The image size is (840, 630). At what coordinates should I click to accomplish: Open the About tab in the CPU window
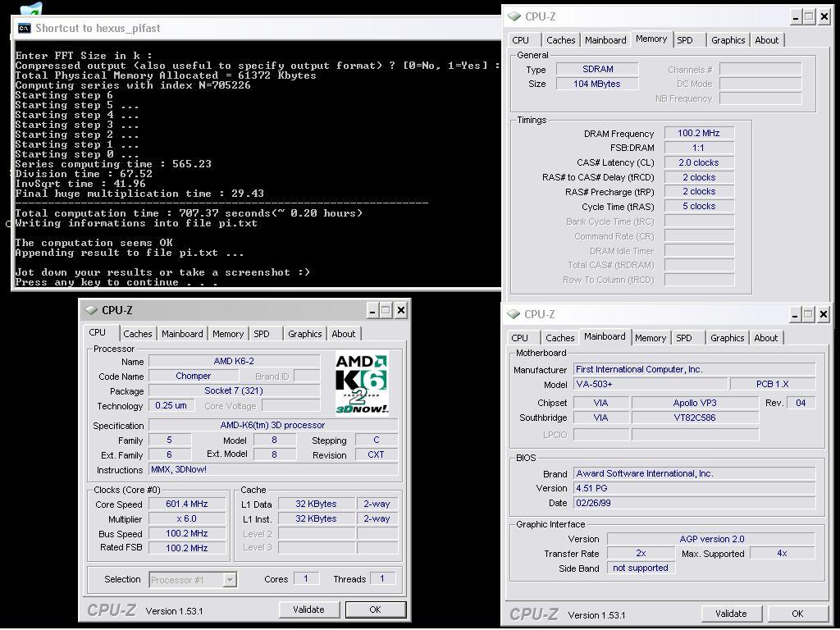pos(344,334)
